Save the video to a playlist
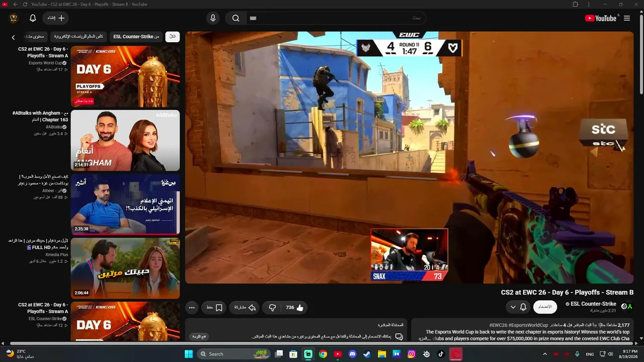 [x=214, y=307]
